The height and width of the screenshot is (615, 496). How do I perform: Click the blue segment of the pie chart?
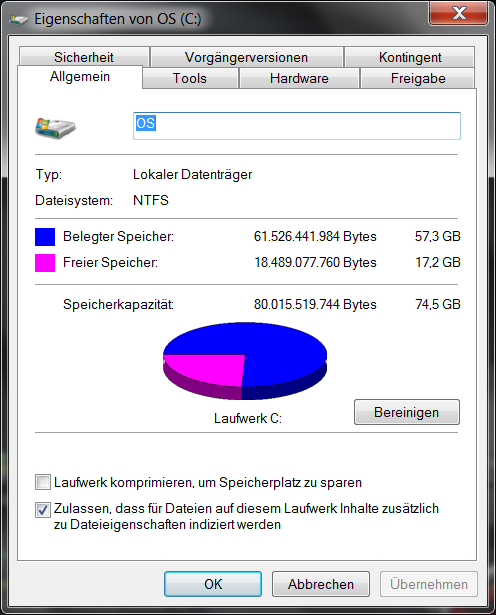(x=274, y=353)
